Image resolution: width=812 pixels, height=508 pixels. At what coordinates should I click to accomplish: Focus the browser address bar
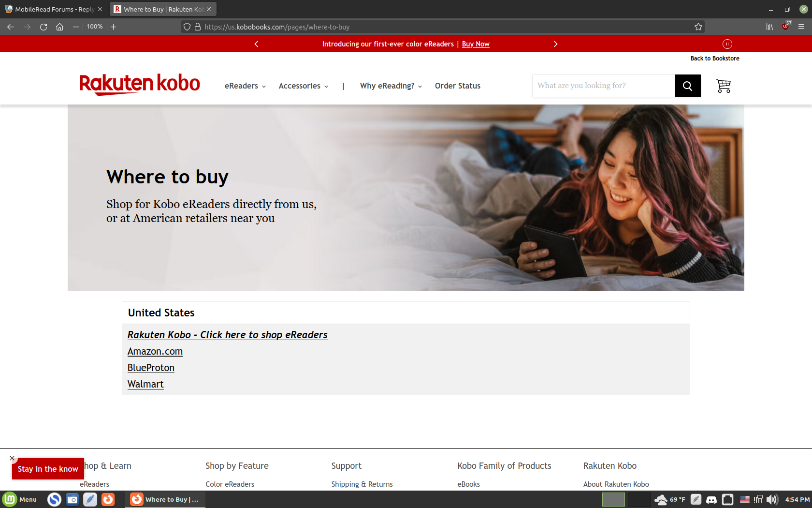coord(442,27)
